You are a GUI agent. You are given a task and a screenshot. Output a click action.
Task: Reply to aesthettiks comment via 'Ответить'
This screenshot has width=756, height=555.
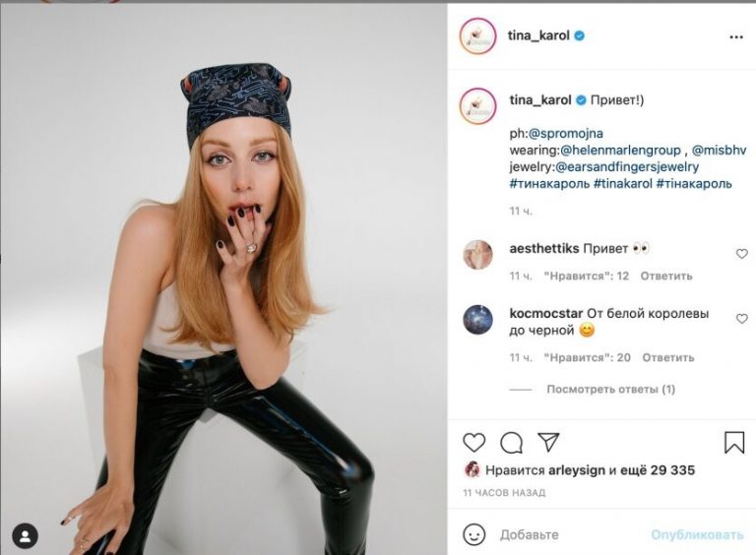(x=667, y=277)
